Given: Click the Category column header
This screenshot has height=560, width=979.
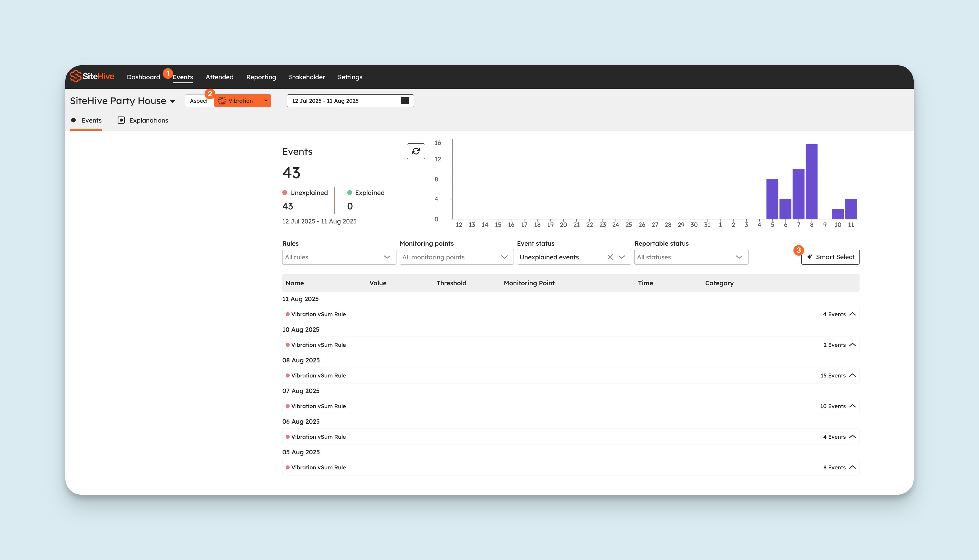Looking at the screenshot, I should point(719,283).
